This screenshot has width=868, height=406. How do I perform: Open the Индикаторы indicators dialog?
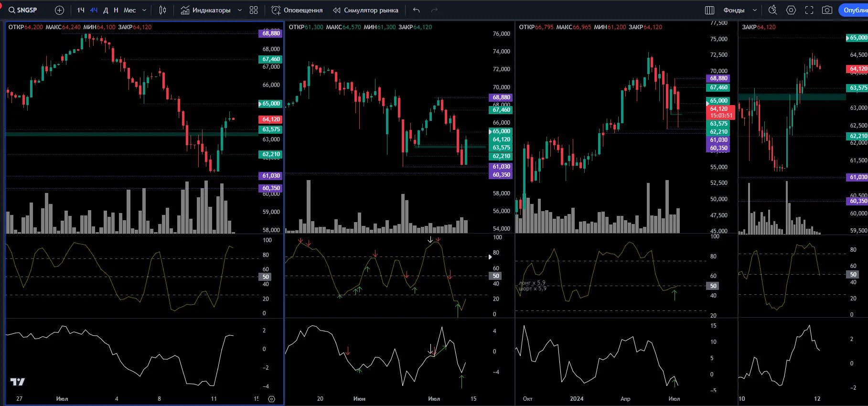tap(205, 10)
